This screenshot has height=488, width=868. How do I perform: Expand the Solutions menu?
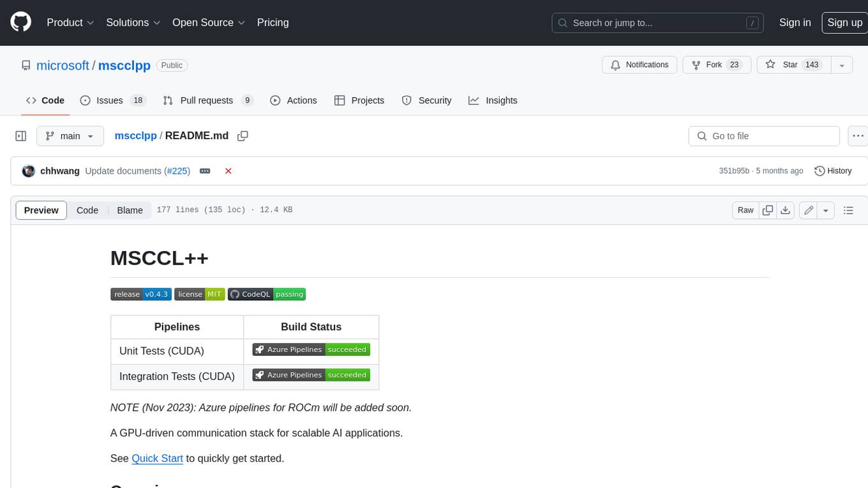(133, 22)
